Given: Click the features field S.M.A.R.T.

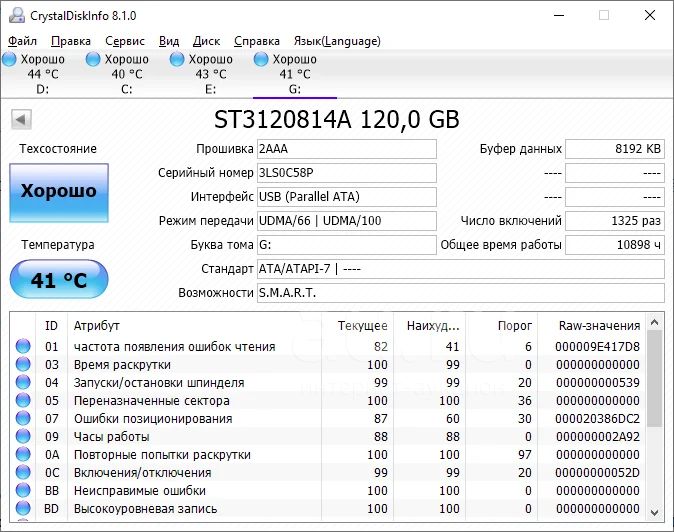Looking at the screenshot, I should click(461, 293).
